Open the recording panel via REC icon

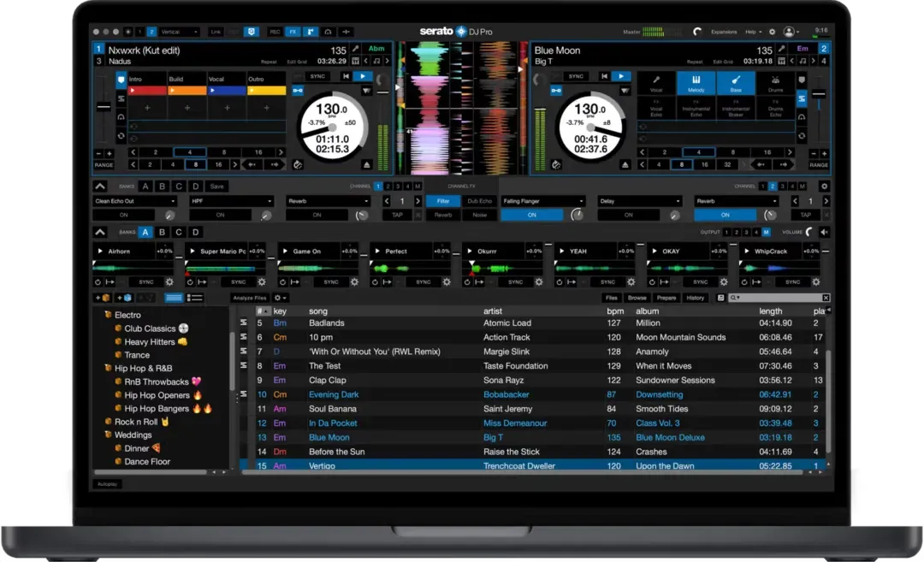[x=275, y=32]
